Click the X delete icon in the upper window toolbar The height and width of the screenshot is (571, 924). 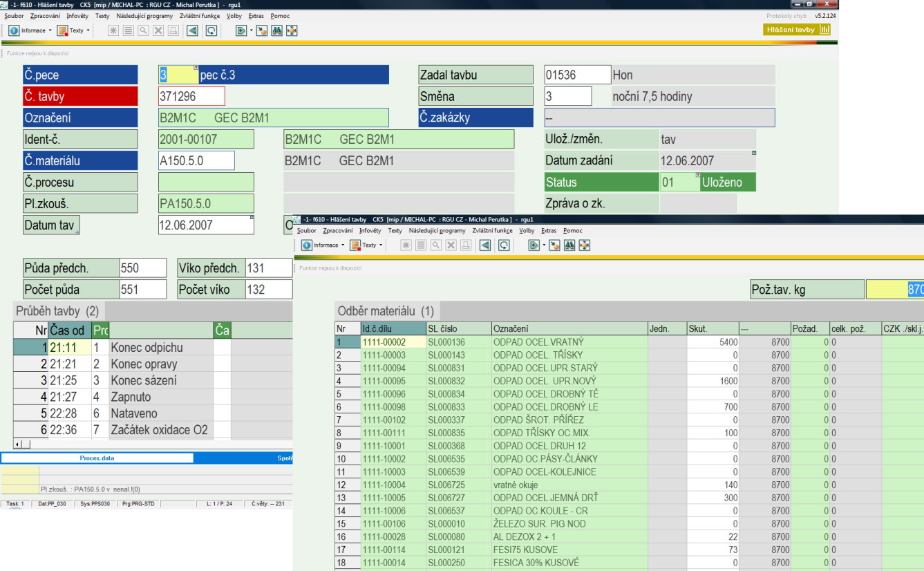[158, 30]
